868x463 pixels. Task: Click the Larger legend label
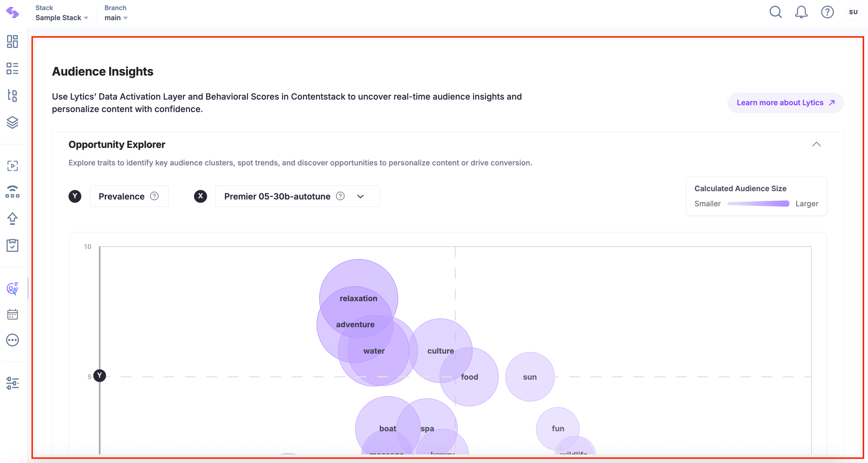pyautogui.click(x=807, y=203)
